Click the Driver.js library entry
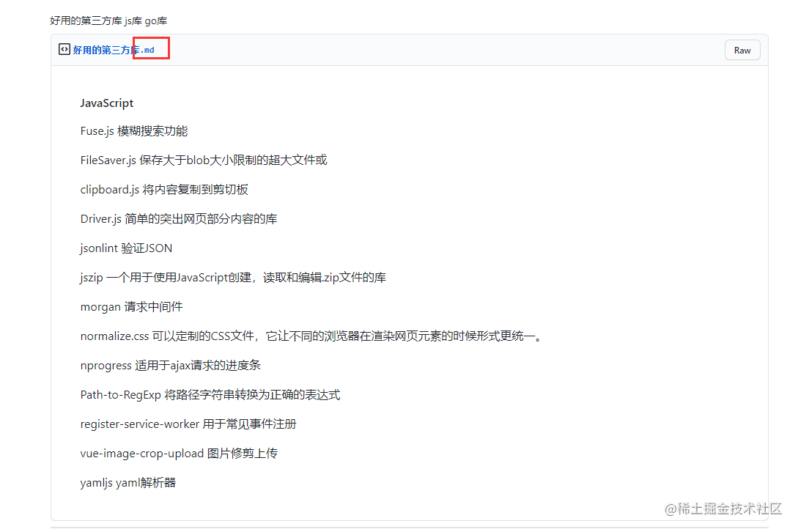The image size is (798, 532). (x=179, y=218)
